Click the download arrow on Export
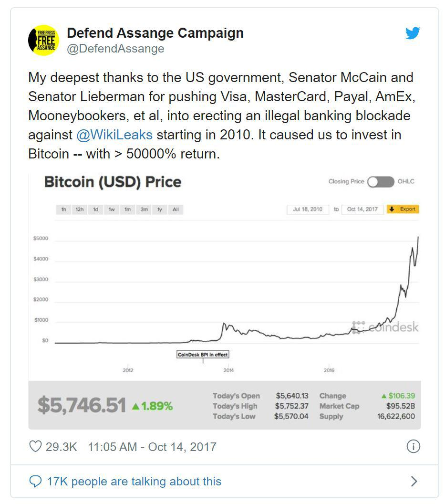This screenshot has width=445, height=504. pyautogui.click(x=392, y=209)
